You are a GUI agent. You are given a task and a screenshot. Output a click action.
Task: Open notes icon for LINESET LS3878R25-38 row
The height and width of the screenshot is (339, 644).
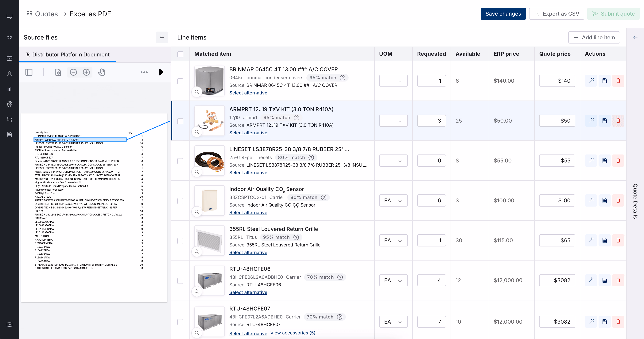(604, 160)
